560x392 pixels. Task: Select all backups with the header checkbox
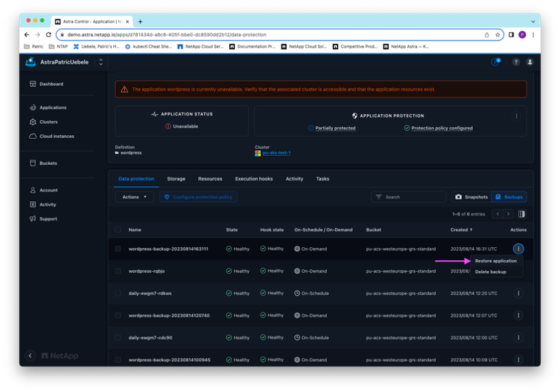[x=118, y=230]
